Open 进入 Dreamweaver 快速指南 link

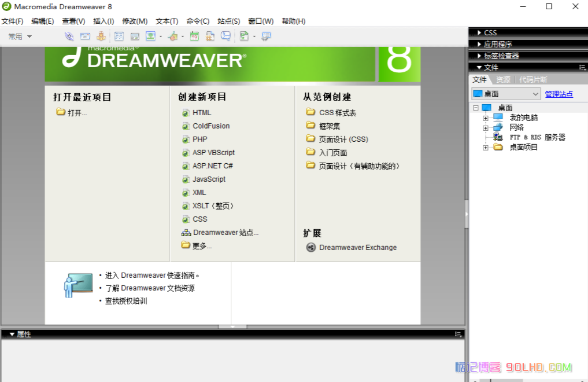[152, 276]
